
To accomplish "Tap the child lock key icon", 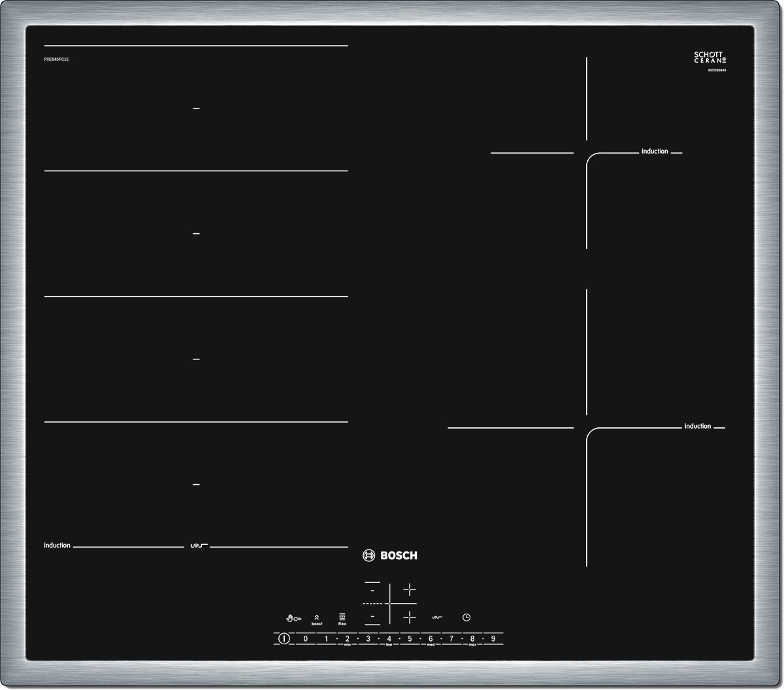I will tap(293, 617).
